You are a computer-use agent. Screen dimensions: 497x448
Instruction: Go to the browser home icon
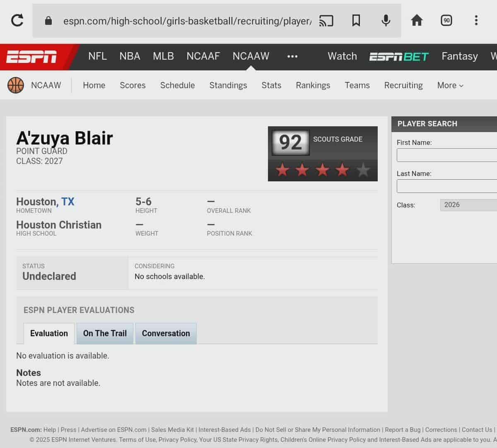(416, 20)
